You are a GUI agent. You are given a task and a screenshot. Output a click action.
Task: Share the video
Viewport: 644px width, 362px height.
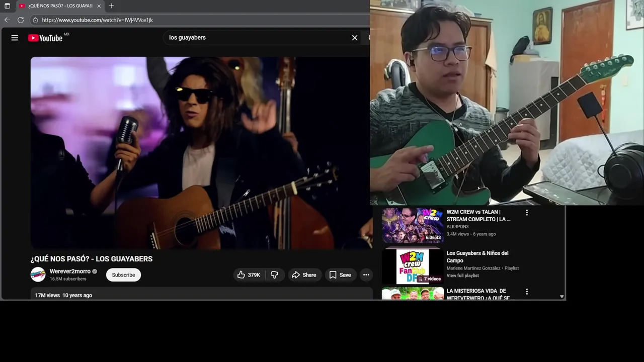coord(304,275)
